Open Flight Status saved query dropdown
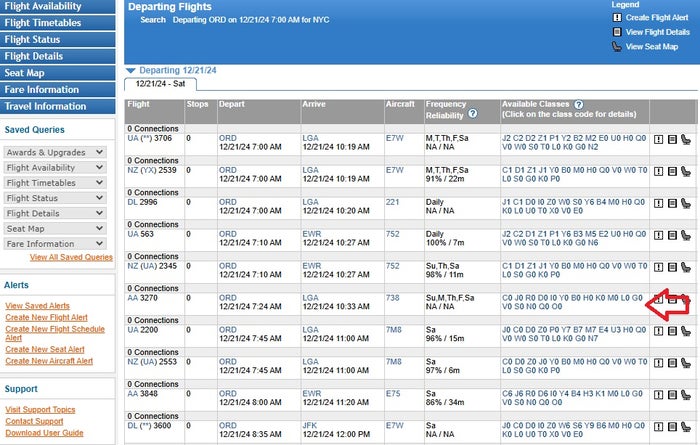Screen dimensions: 700x445 pos(55,198)
